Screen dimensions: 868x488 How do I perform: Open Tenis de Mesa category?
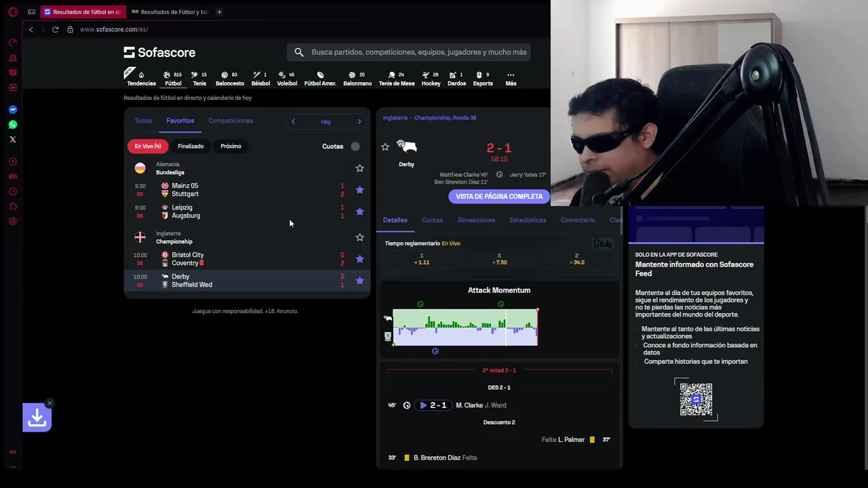click(x=397, y=79)
